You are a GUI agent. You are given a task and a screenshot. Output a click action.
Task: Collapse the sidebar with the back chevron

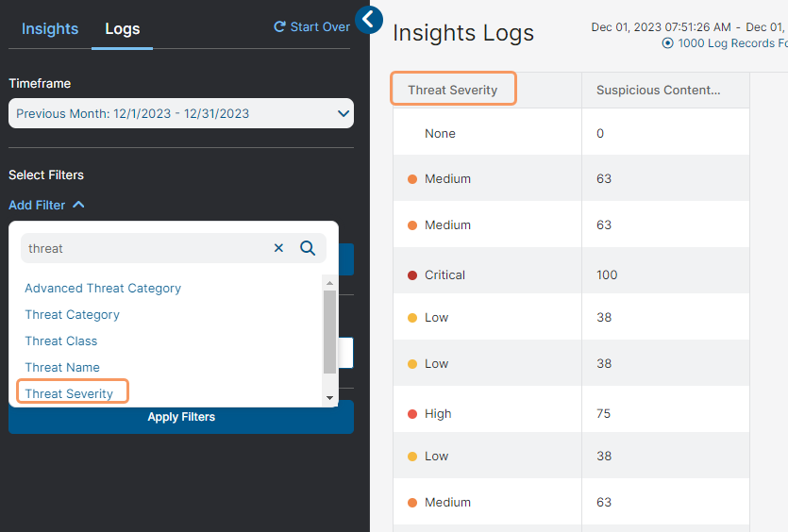[369, 19]
